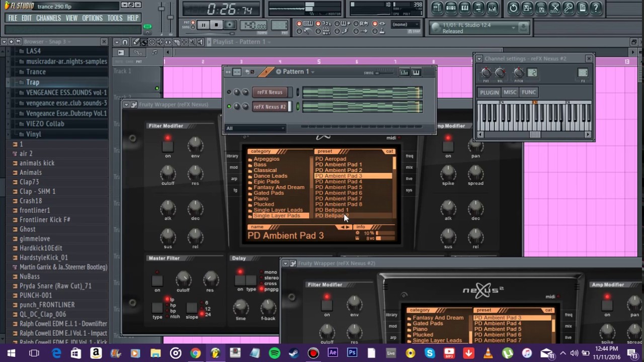Image resolution: width=644 pixels, height=362 pixels.
Task: Switch to FUNC tab in Channel settings
Action: pyautogui.click(x=528, y=93)
